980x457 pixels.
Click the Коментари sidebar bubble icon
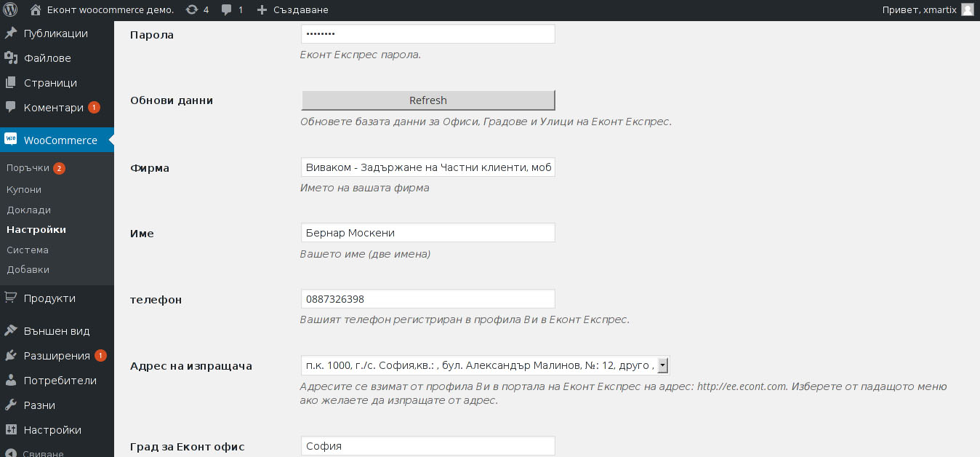pos(11,108)
